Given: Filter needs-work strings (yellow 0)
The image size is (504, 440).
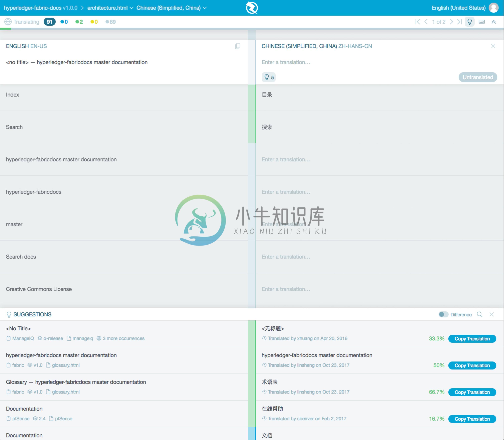Looking at the screenshot, I should pos(94,22).
